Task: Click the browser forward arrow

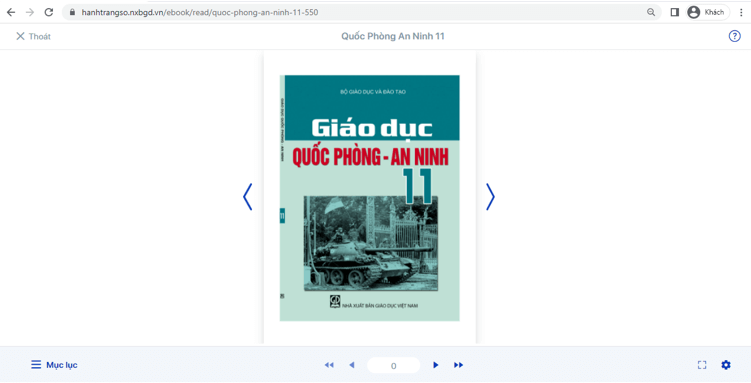Action: 30,12
